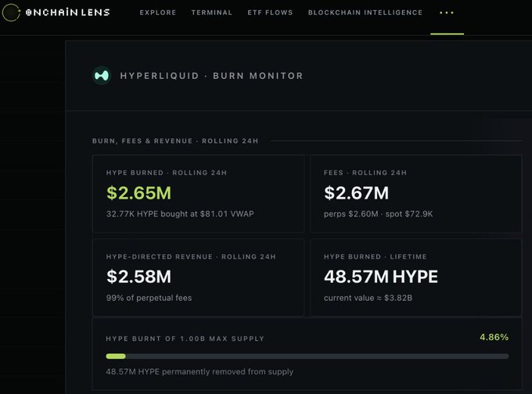Click the Hyperliquid logo icon
532x394 pixels.
102,76
